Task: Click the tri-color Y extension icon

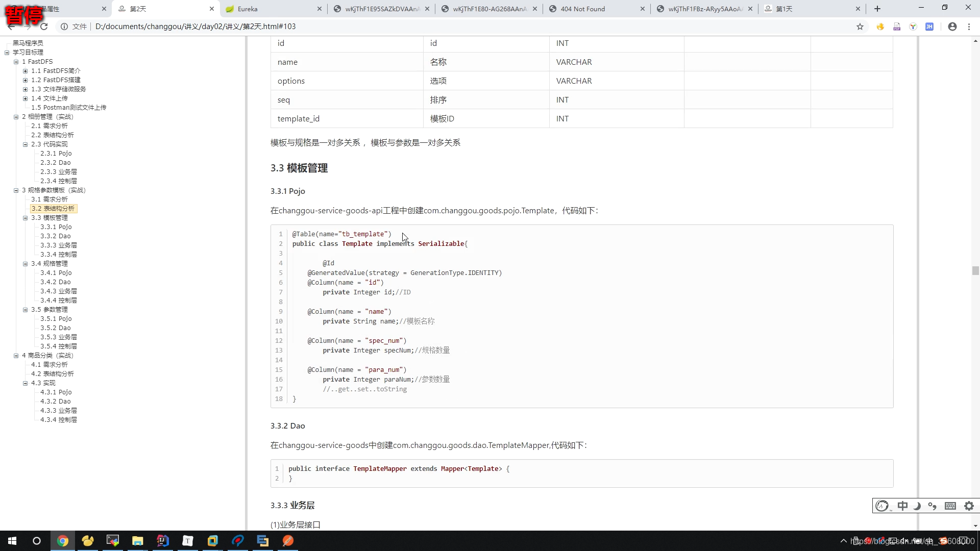Action: 913,27
